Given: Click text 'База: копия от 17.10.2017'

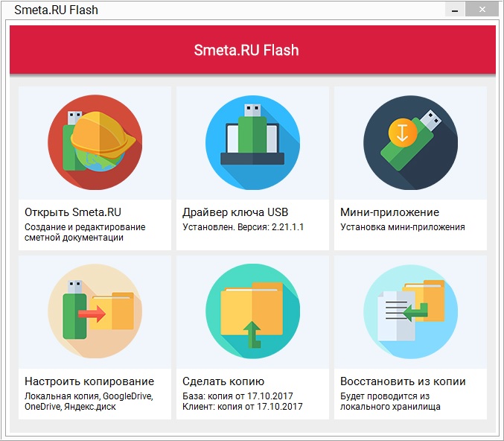Looking at the screenshot, I should pyautogui.click(x=237, y=396).
